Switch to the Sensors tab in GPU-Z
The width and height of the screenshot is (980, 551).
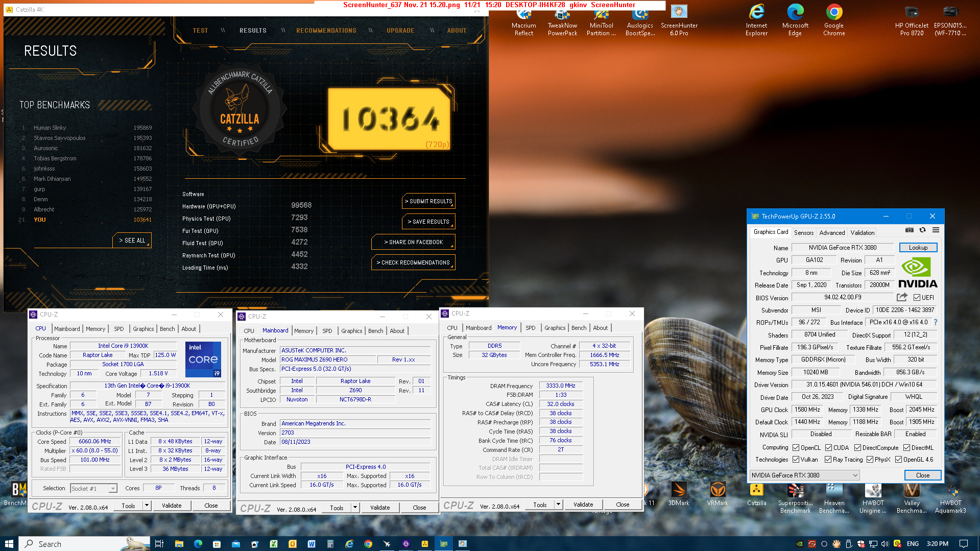click(803, 233)
